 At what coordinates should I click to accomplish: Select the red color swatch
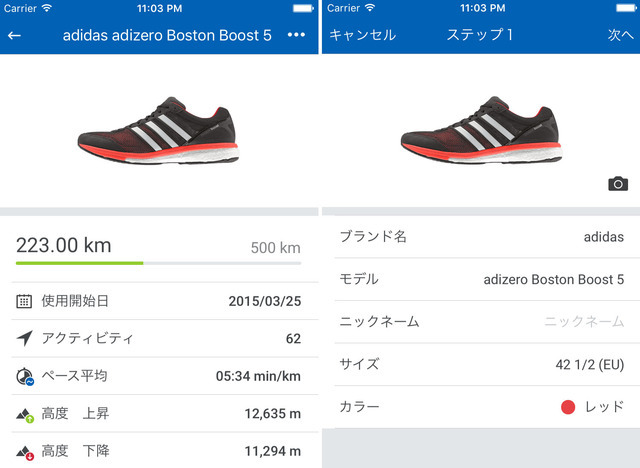point(569,407)
